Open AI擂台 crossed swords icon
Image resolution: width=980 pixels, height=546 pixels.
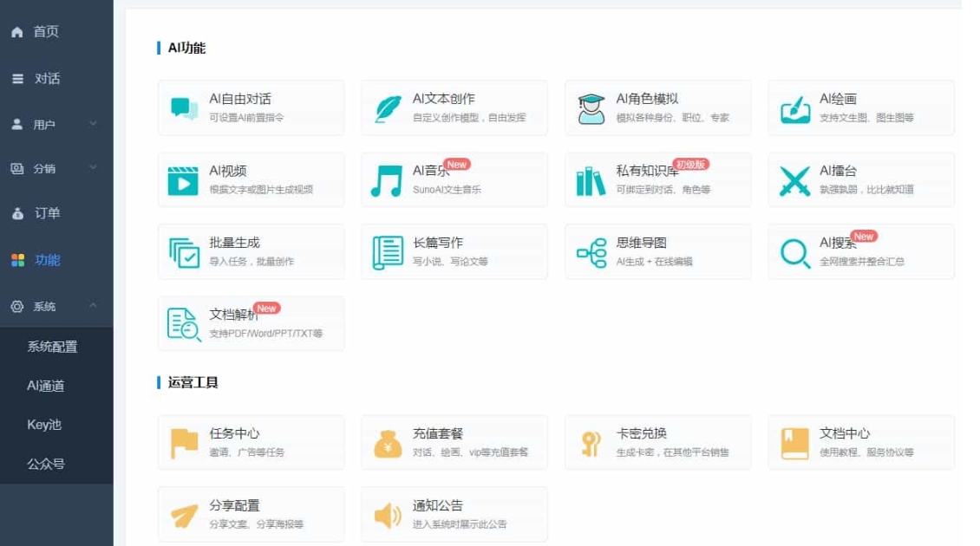794,180
